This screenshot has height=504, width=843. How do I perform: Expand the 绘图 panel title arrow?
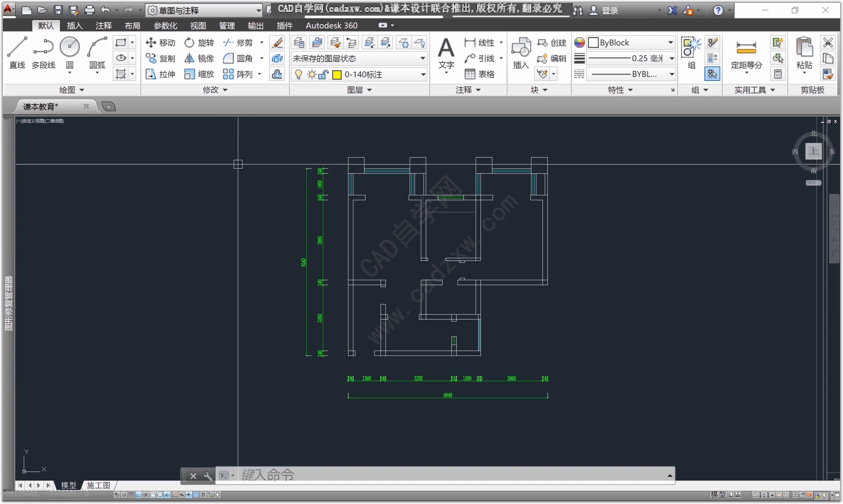(82, 90)
